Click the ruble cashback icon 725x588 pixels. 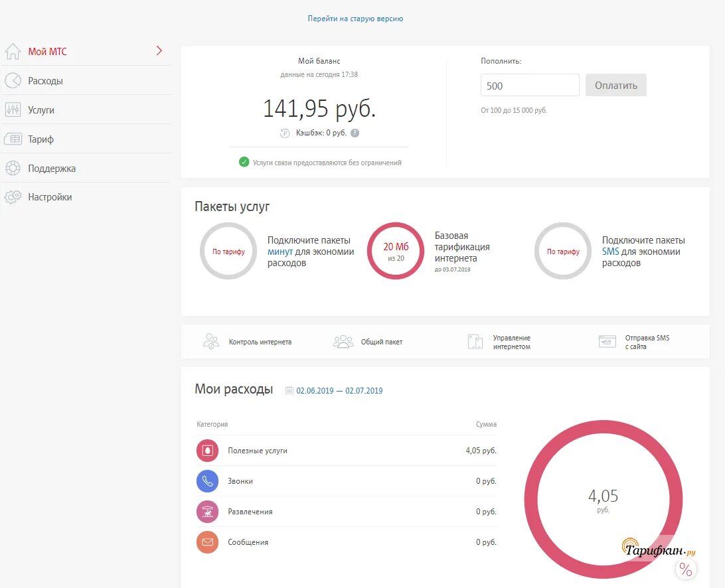click(285, 133)
